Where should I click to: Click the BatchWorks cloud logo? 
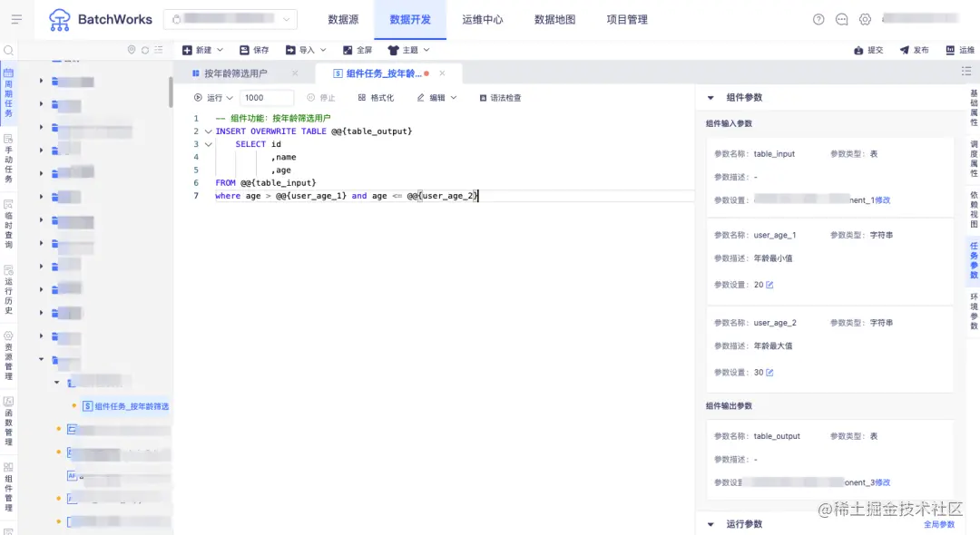click(60, 20)
